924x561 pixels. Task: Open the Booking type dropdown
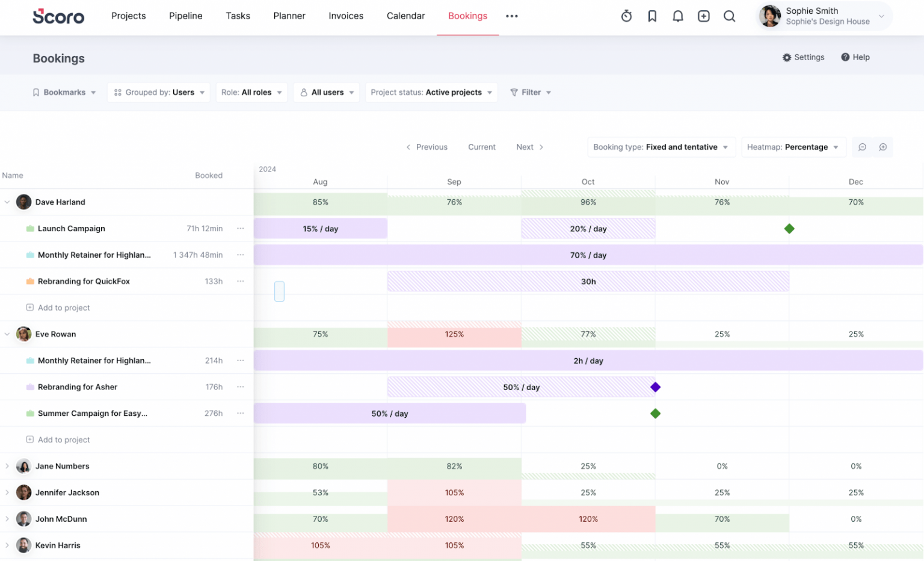pyautogui.click(x=661, y=147)
